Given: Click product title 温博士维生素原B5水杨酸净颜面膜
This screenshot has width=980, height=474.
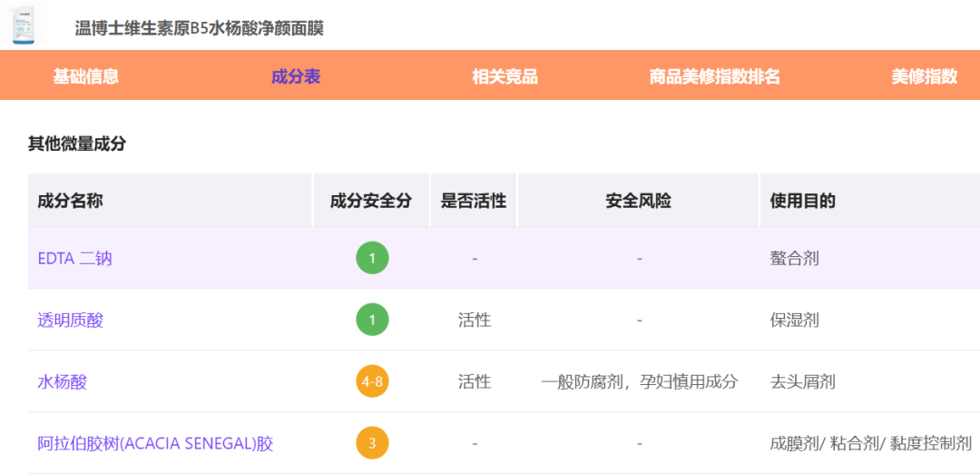Looking at the screenshot, I should (x=199, y=28).
